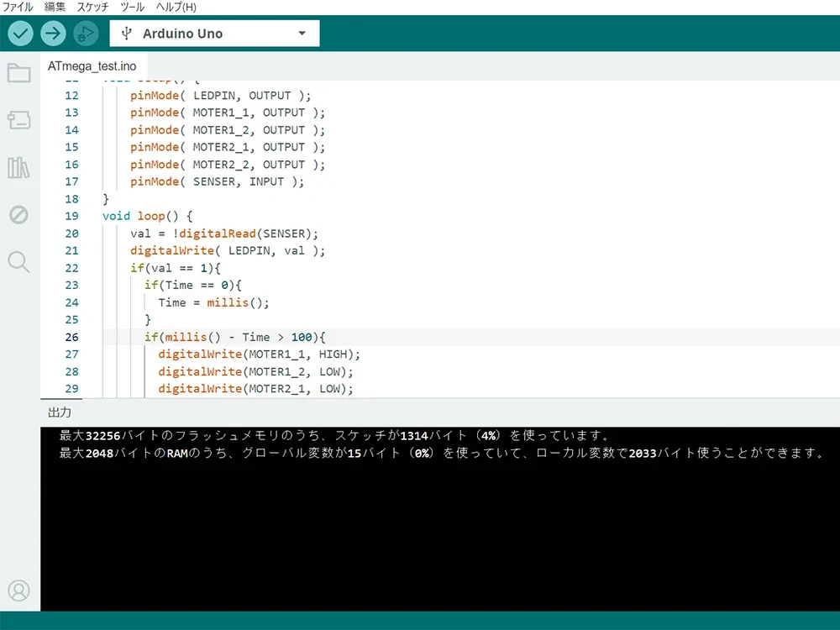Click line number 26 in the gutter

71,337
